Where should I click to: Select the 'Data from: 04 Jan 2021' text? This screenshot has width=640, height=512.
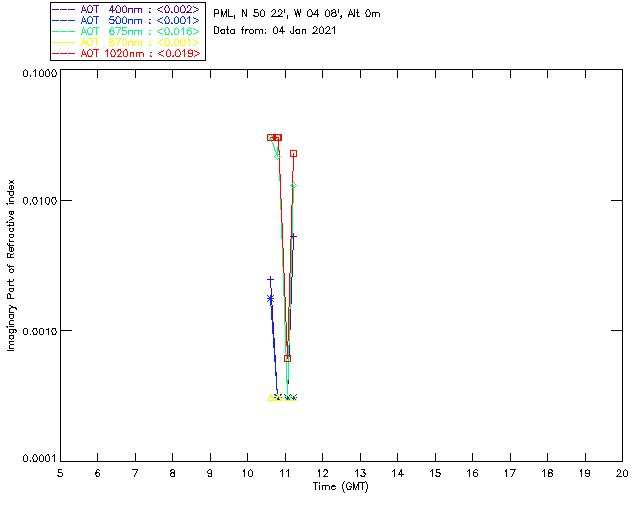coord(275,31)
